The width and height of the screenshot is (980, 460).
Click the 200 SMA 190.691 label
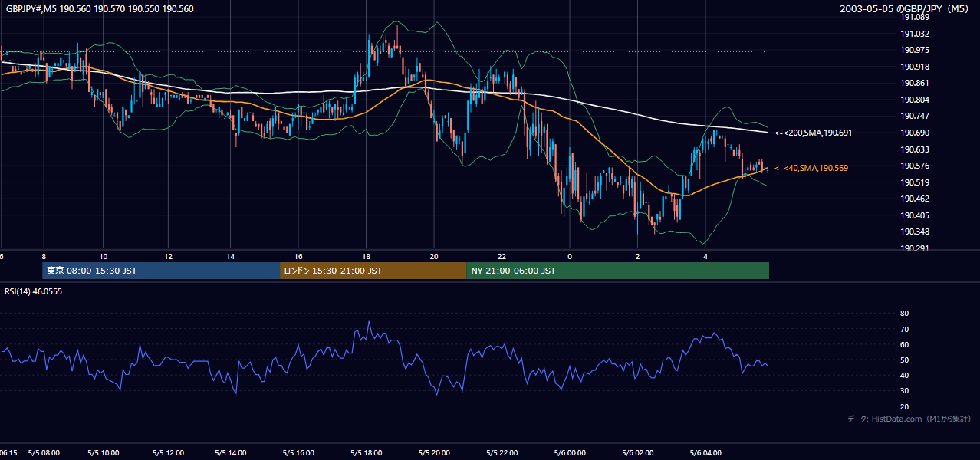[813, 133]
